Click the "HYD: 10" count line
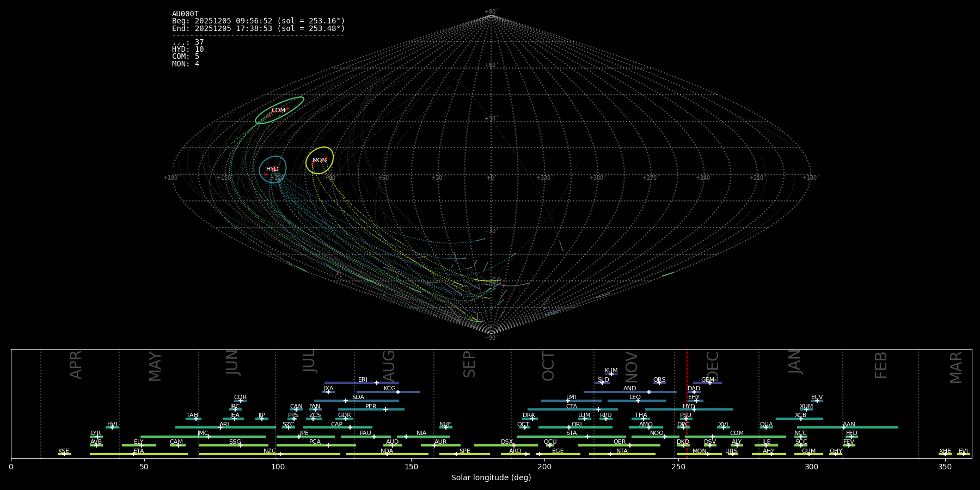980x490 pixels. coord(188,50)
